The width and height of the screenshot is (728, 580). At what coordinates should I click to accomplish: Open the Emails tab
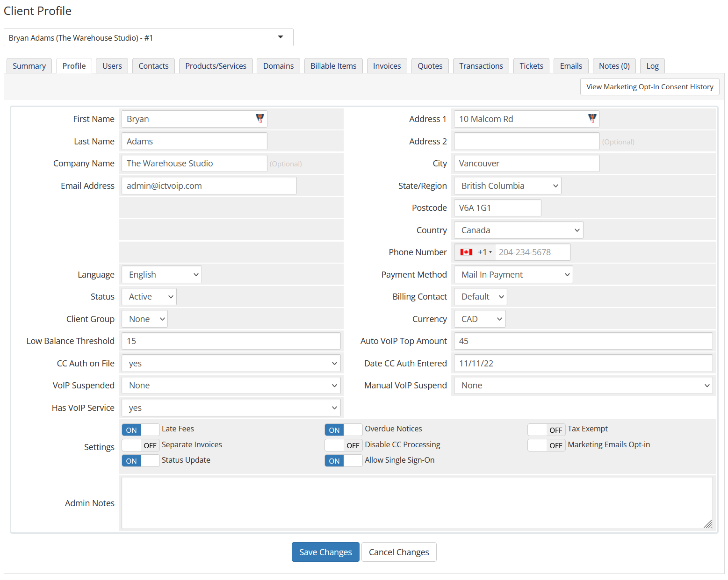pyautogui.click(x=571, y=66)
